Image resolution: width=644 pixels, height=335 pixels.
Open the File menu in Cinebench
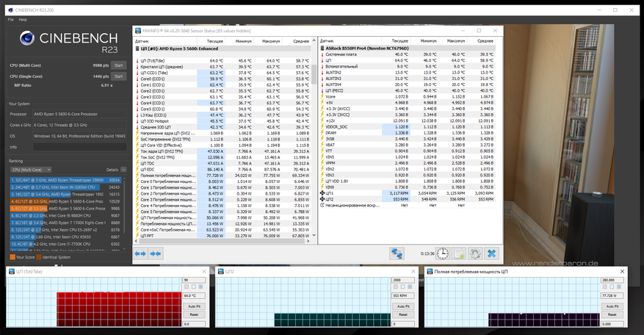point(11,19)
